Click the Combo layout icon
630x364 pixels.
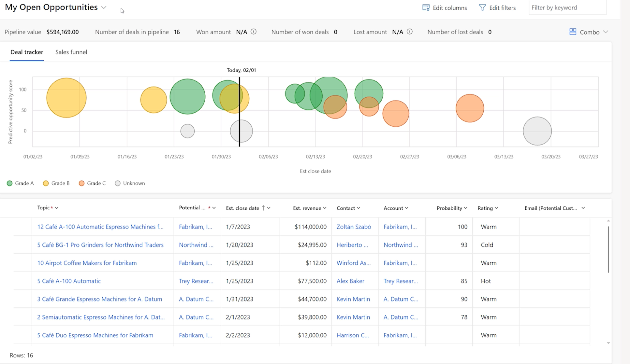(573, 32)
